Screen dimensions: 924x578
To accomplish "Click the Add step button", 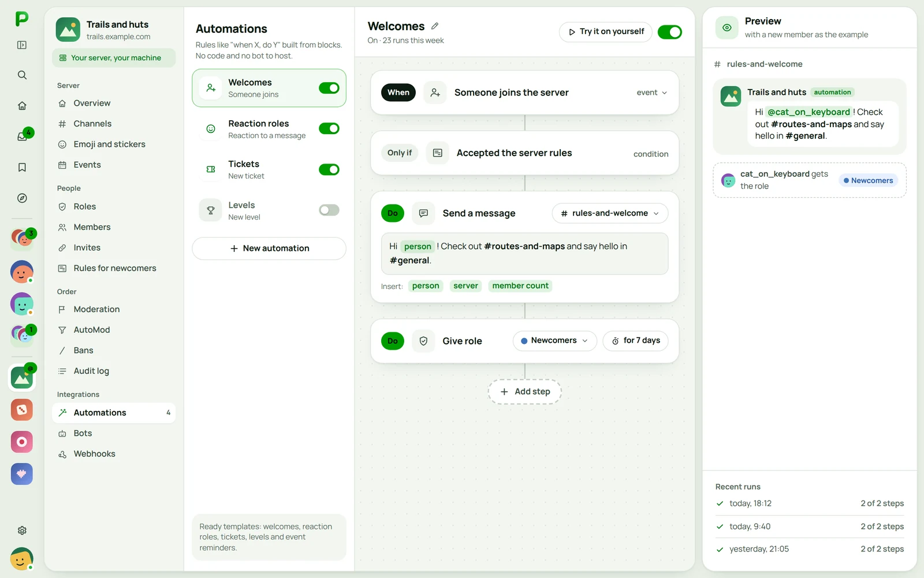I will [x=525, y=392].
